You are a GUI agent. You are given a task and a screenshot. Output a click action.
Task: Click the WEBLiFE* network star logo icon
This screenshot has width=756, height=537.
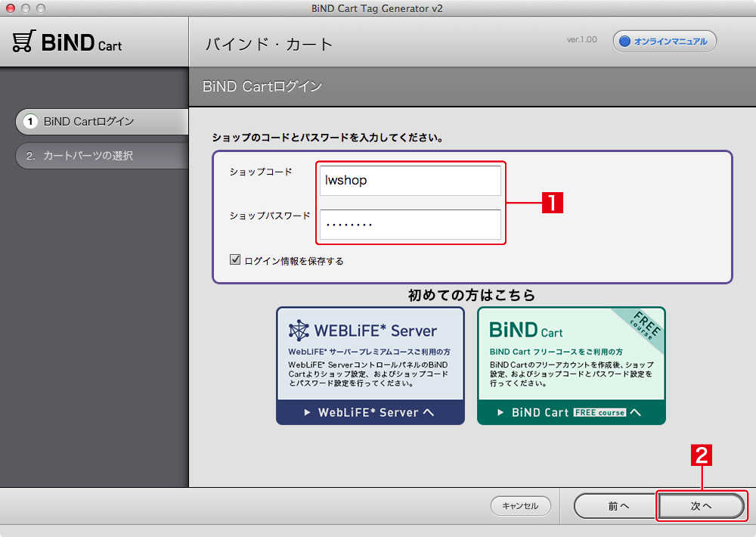(x=299, y=331)
